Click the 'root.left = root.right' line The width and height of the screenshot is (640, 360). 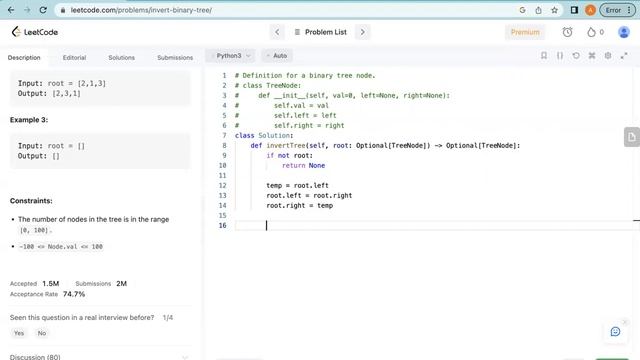309,196
